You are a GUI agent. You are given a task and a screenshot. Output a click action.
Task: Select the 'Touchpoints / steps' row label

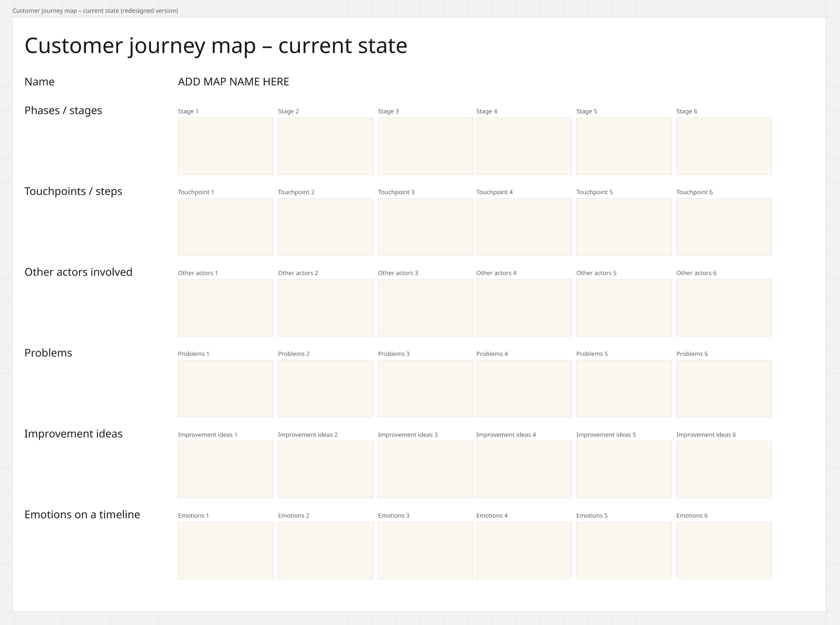pos(73,192)
